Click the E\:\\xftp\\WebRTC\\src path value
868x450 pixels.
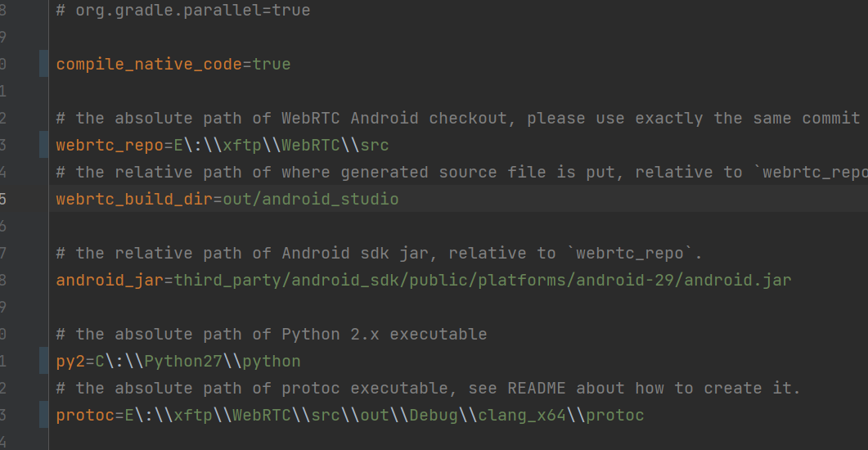pos(281,145)
